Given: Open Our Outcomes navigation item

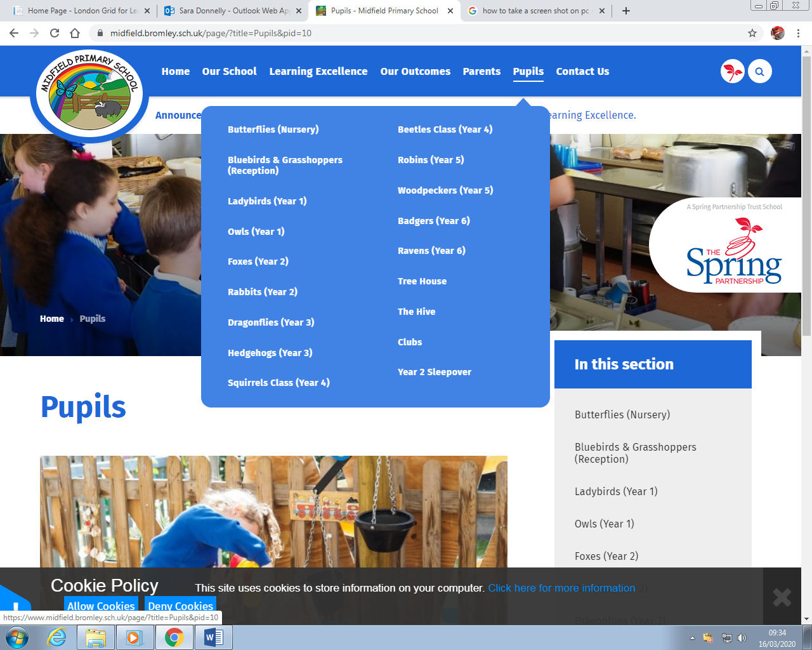Looking at the screenshot, I should pos(416,72).
